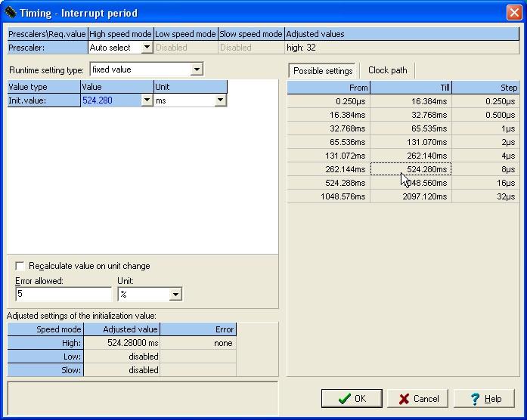Viewport: 527px width, 420px height.
Task: Click the High: speed mode row label
Action: 45,343
